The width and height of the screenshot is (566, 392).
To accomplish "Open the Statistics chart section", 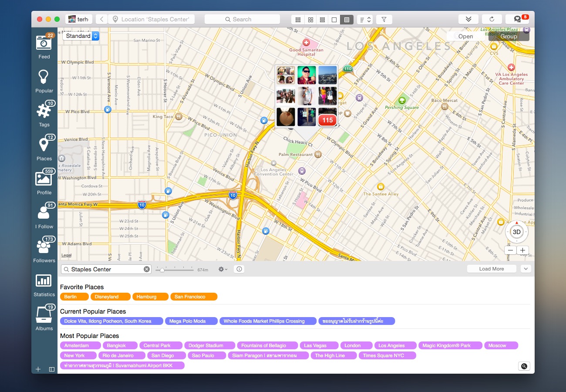I will [x=44, y=285].
